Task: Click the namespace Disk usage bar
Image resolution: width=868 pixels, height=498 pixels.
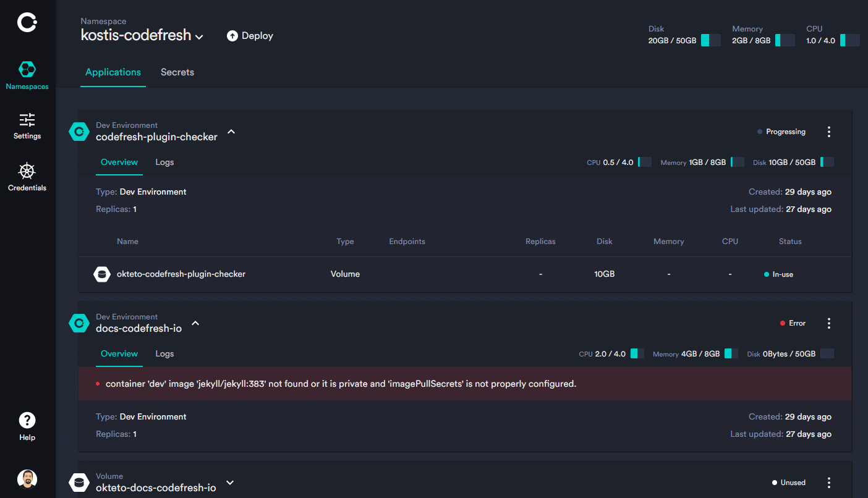Action: (x=710, y=40)
